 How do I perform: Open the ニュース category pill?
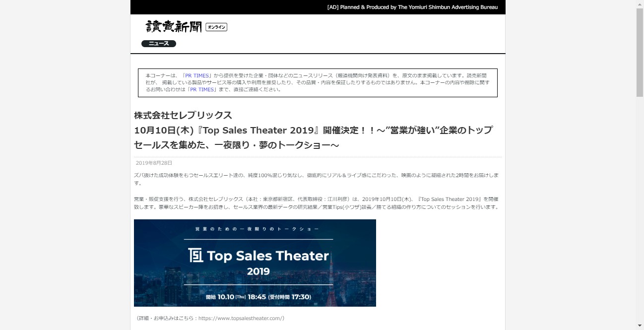(159, 44)
